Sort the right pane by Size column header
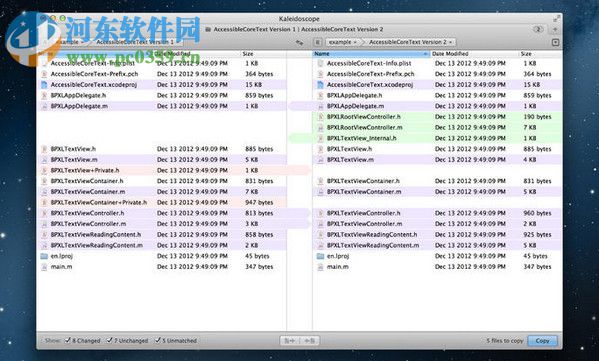Image resolution: width=599 pixels, height=361 pixels. click(540, 54)
